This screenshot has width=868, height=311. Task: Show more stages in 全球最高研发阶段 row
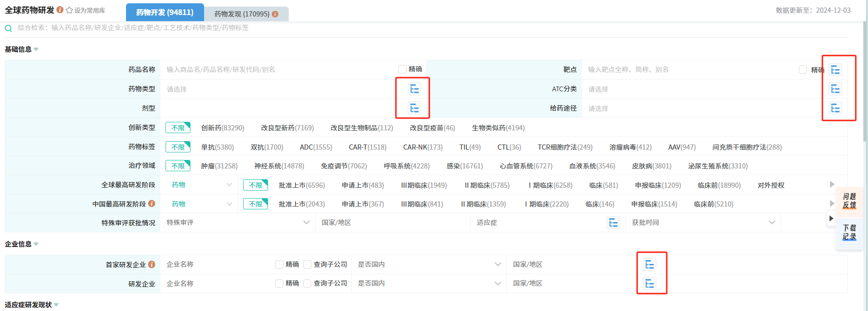tap(832, 184)
